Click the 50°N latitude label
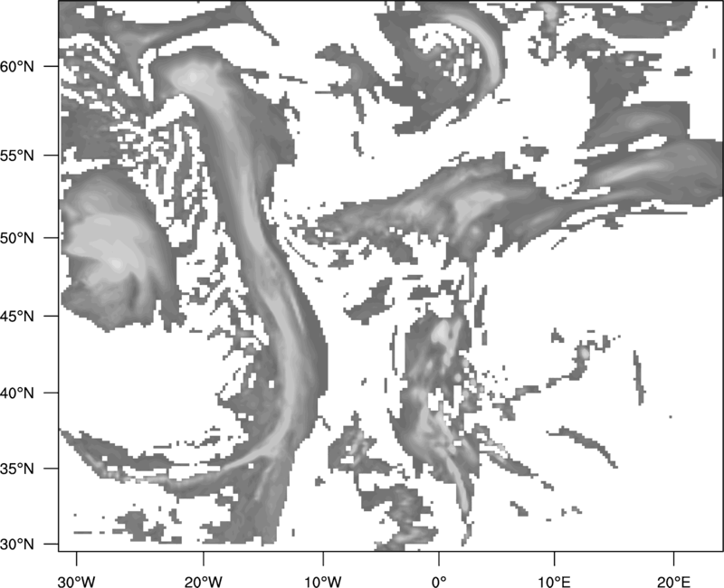Image resolution: width=724 pixels, height=588 pixels. coord(17,238)
